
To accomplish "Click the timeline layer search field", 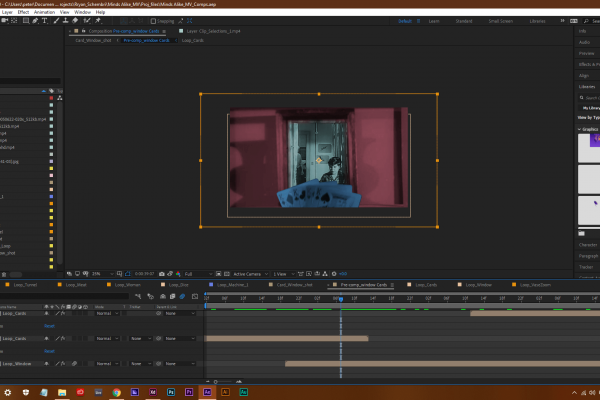I will click(64, 296).
